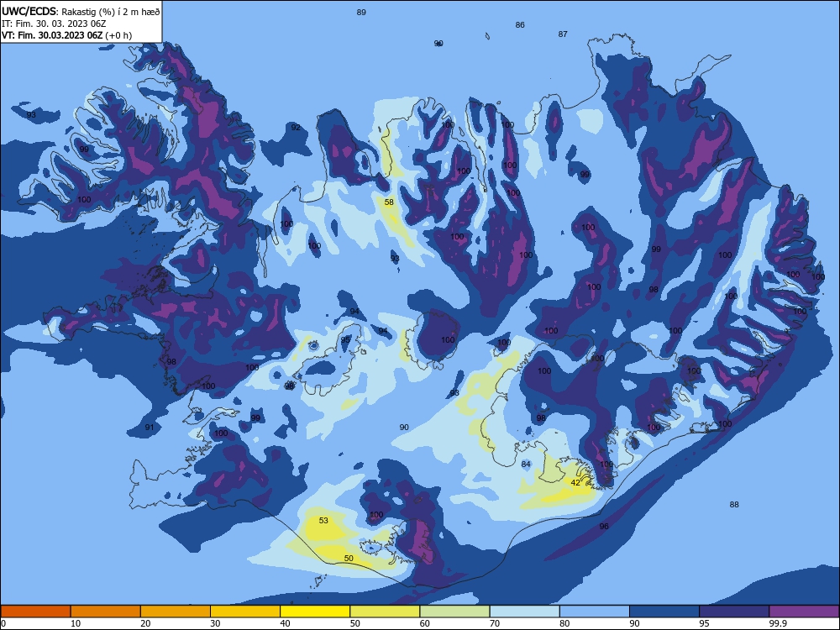Click the humidity value 42 on the map

tap(575, 483)
